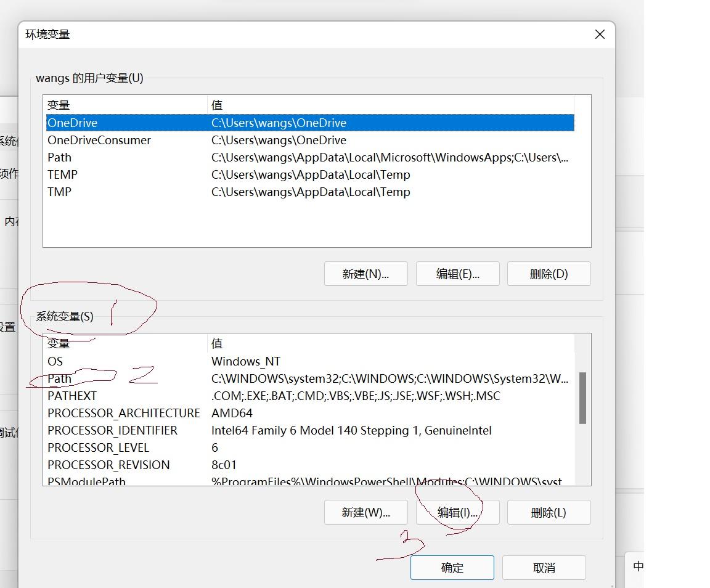Click the 编辑(E) button for user variables

457,274
